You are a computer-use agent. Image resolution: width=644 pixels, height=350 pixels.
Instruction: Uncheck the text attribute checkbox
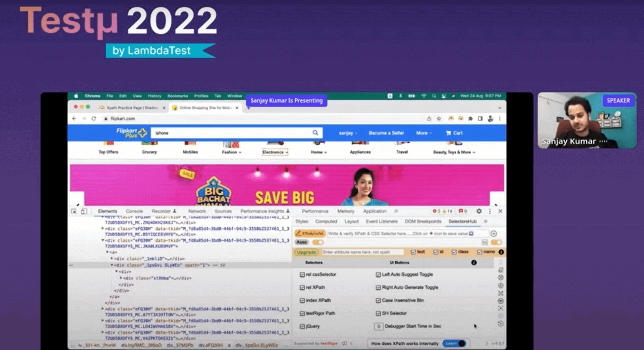(413, 252)
